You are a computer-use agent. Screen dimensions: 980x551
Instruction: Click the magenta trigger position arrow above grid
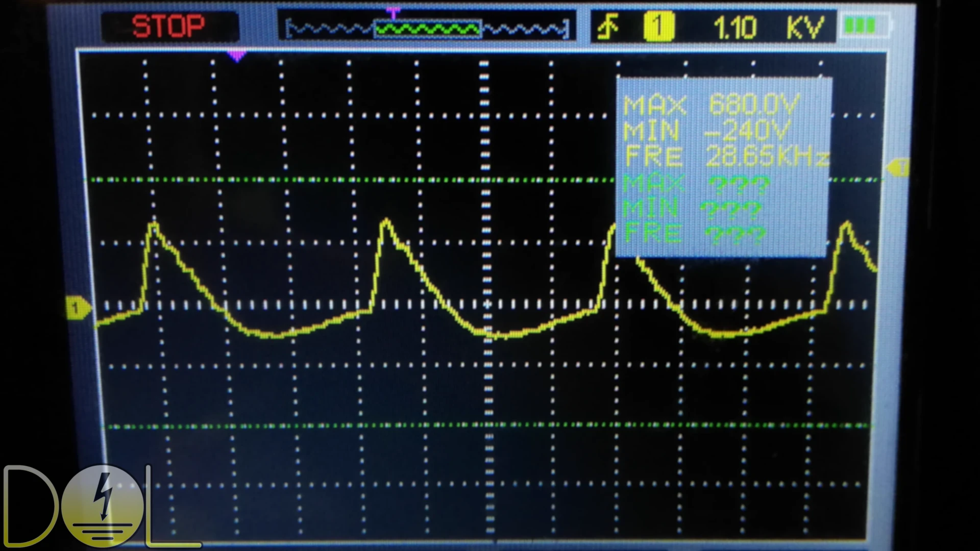point(236,56)
